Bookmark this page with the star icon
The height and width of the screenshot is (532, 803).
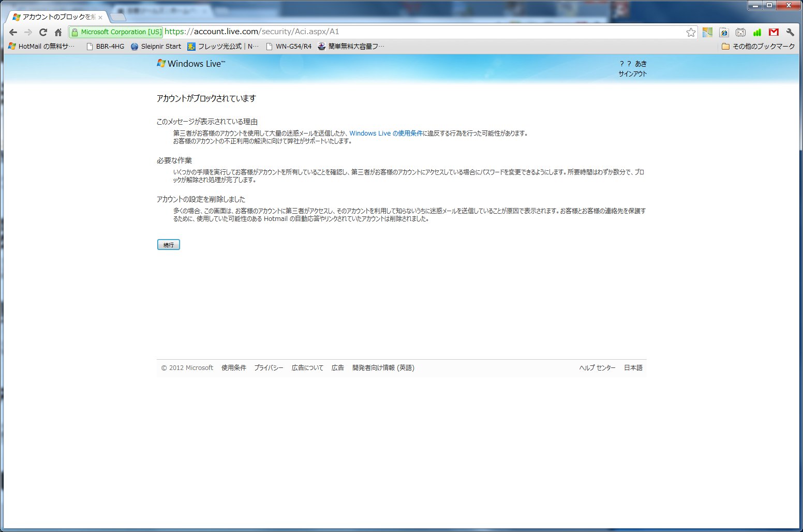[691, 32]
